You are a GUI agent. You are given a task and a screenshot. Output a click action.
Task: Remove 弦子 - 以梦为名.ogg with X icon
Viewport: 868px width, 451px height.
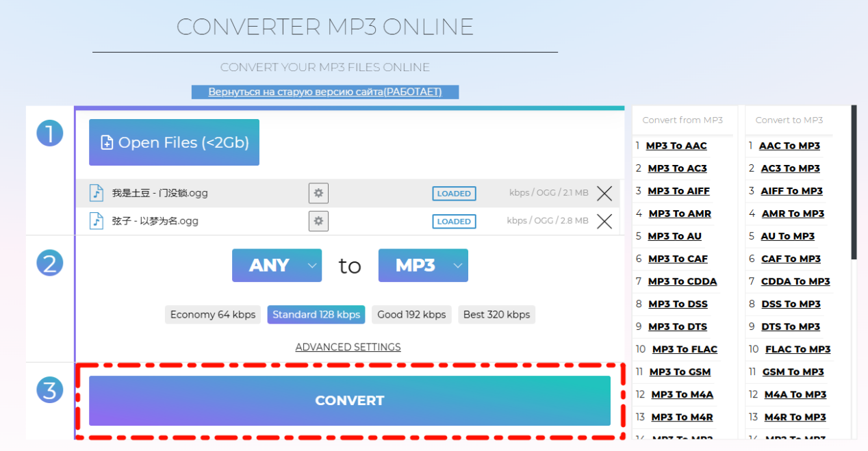tap(604, 221)
